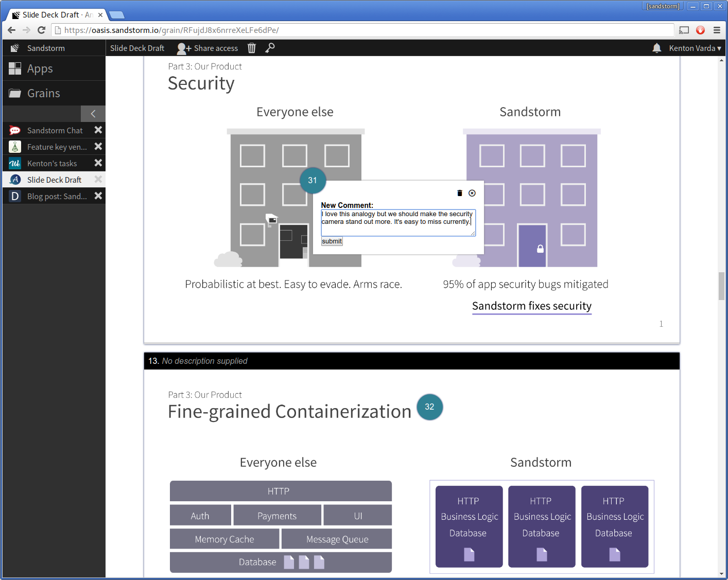
Task: Reload the browser page
Action: 42,30
